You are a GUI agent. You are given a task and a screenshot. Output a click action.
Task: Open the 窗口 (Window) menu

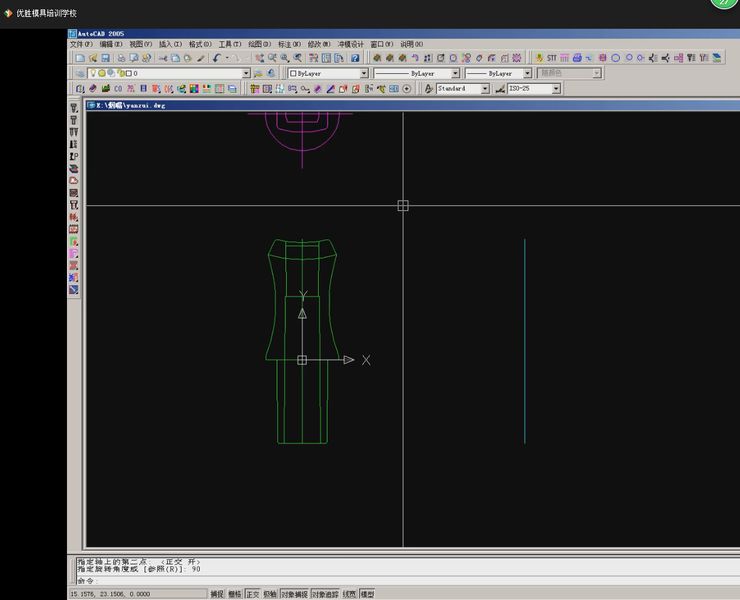382,44
